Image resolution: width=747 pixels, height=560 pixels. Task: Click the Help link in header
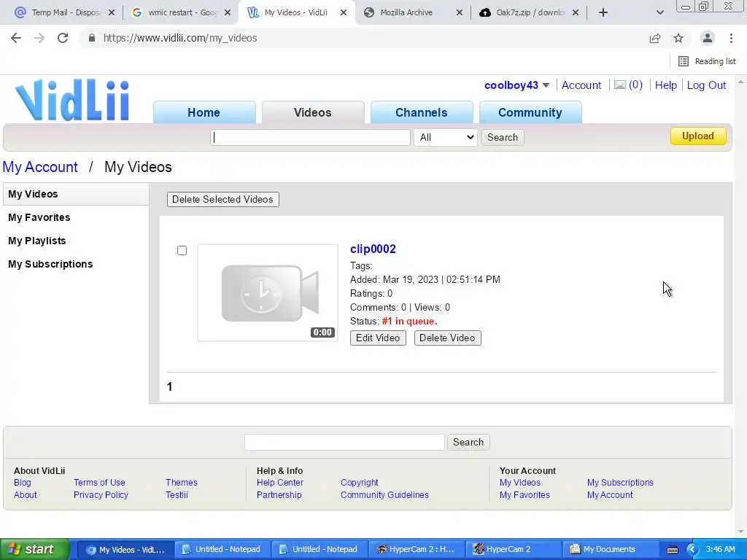tap(665, 85)
